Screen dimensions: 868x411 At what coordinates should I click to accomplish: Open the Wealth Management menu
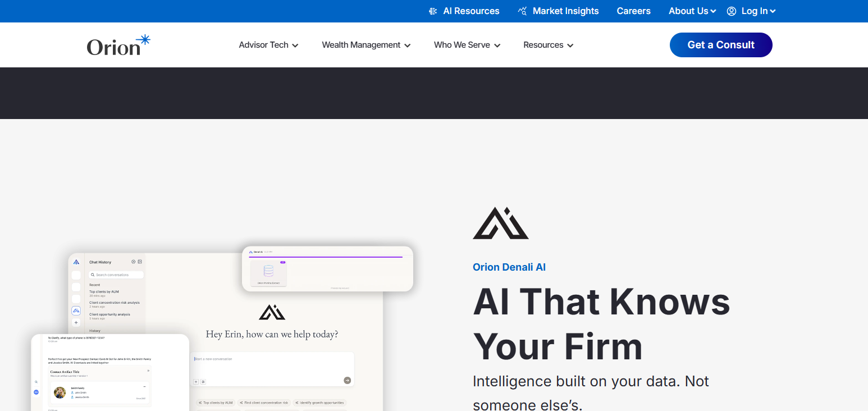[366, 45]
